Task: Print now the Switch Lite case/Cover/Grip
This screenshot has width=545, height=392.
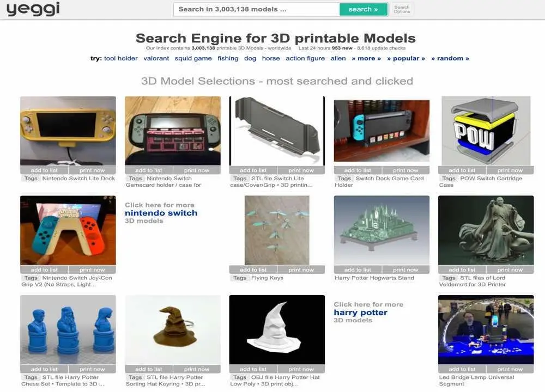Action: coord(301,170)
